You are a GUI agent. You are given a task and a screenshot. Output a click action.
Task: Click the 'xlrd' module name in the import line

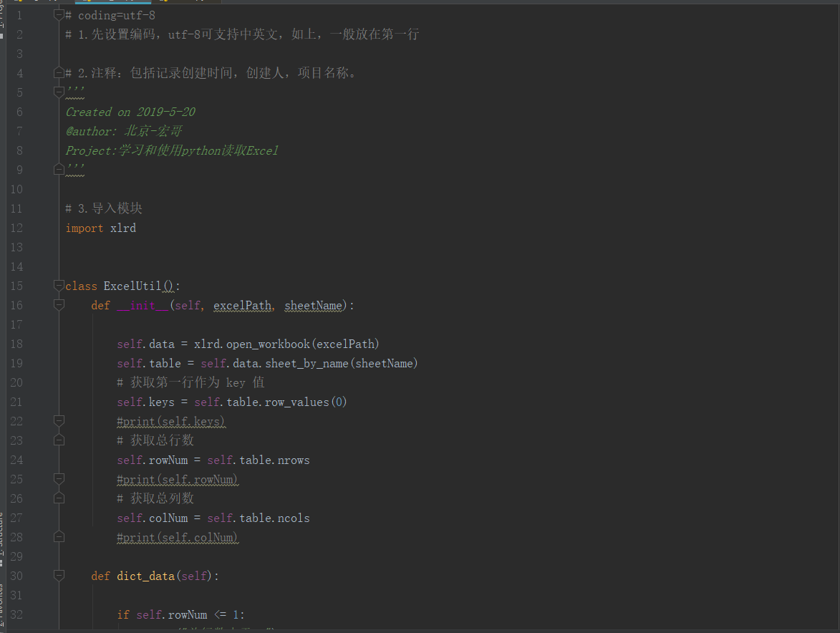[123, 228]
